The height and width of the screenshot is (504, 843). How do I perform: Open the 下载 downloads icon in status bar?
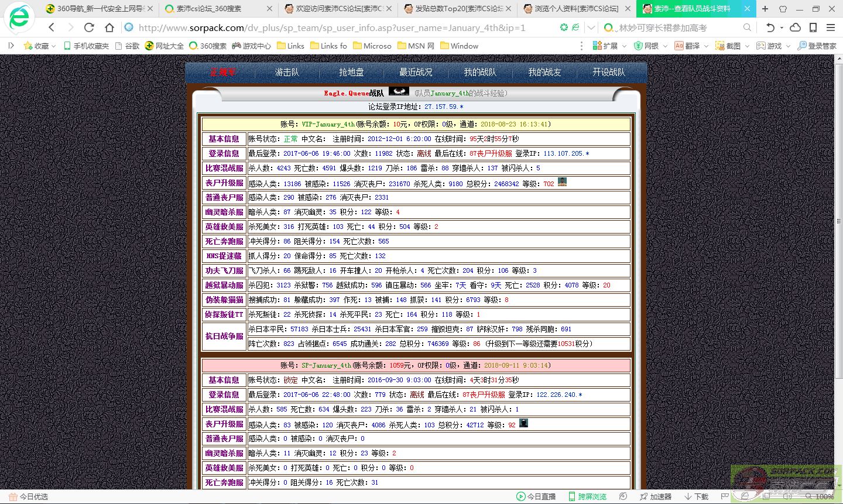(x=696, y=496)
